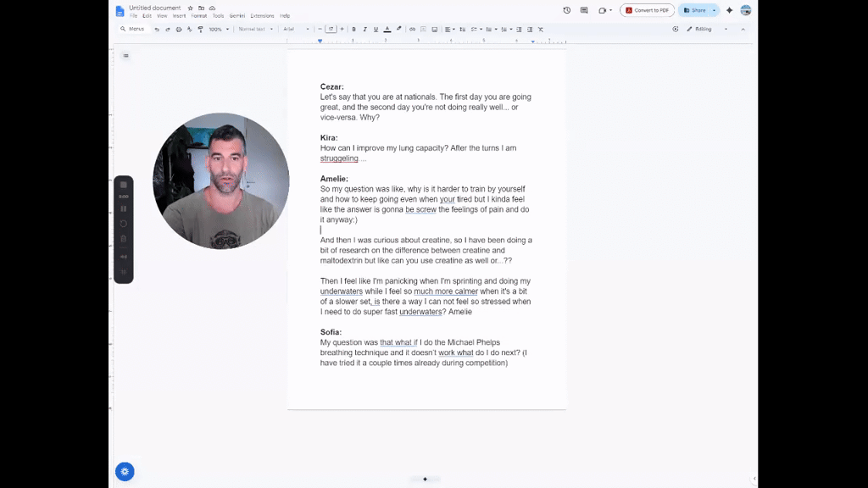Image resolution: width=868 pixels, height=488 pixels.
Task: Open the Google account avatar
Action: tap(746, 10)
